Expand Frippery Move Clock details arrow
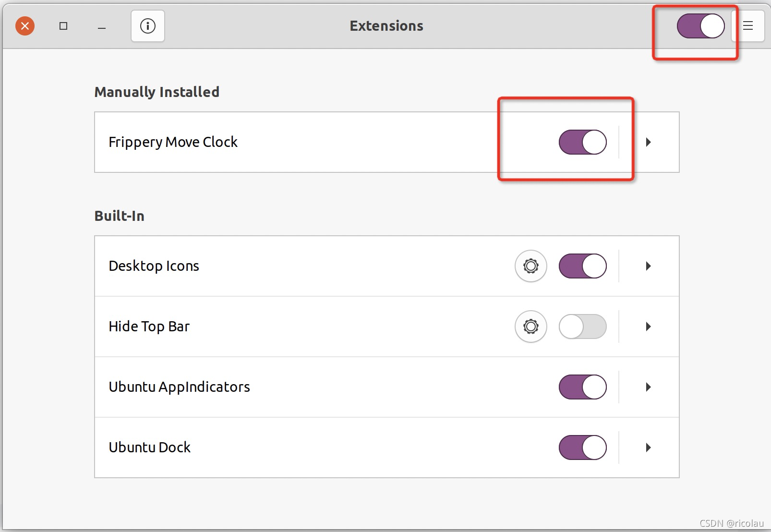This screenshot has width=771, height=532. point(649,142)
